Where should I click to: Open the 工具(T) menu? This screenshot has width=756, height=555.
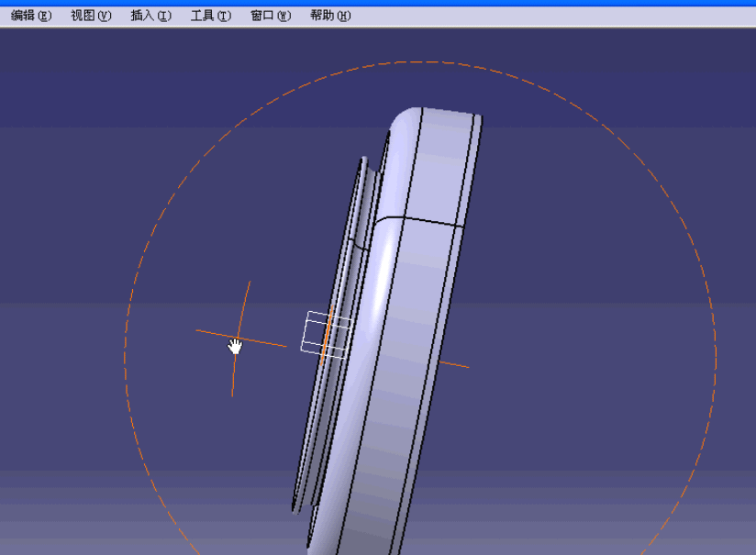pyautogui.click(x=211, y=16)
